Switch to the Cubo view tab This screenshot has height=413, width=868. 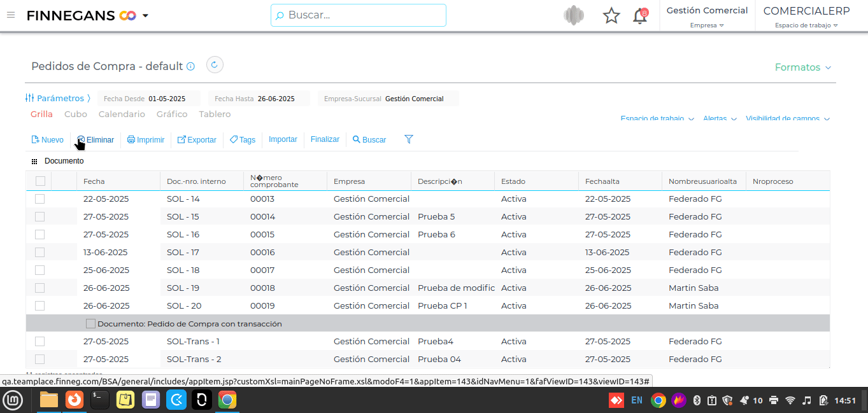76,115
